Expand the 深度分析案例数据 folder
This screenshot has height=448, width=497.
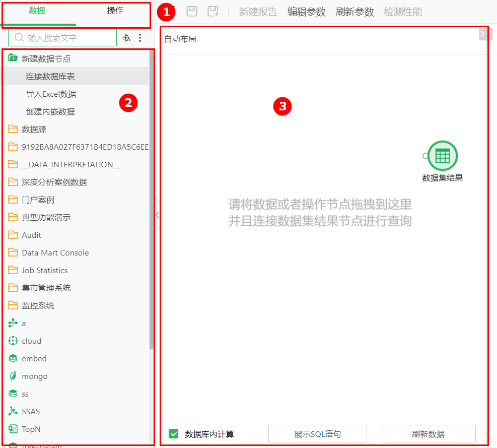tap(54, 182)
